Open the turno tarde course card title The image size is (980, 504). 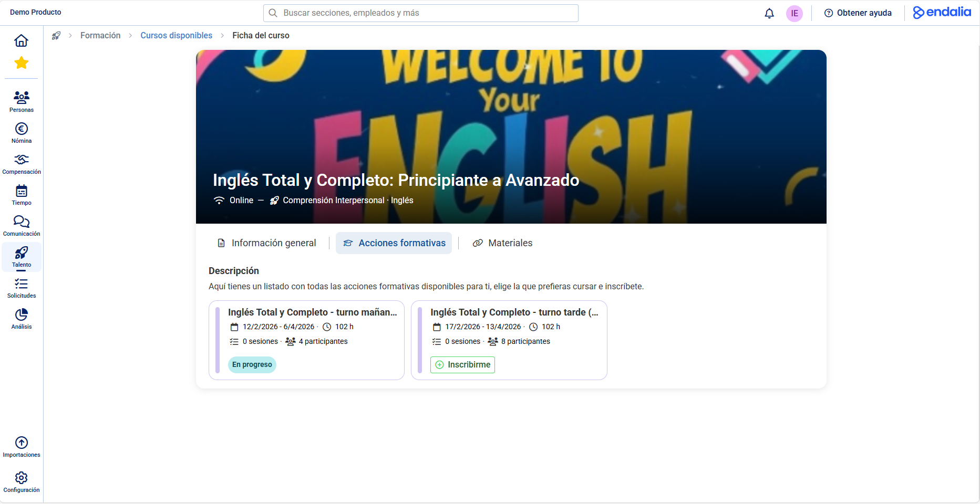[x=514, y=312]
